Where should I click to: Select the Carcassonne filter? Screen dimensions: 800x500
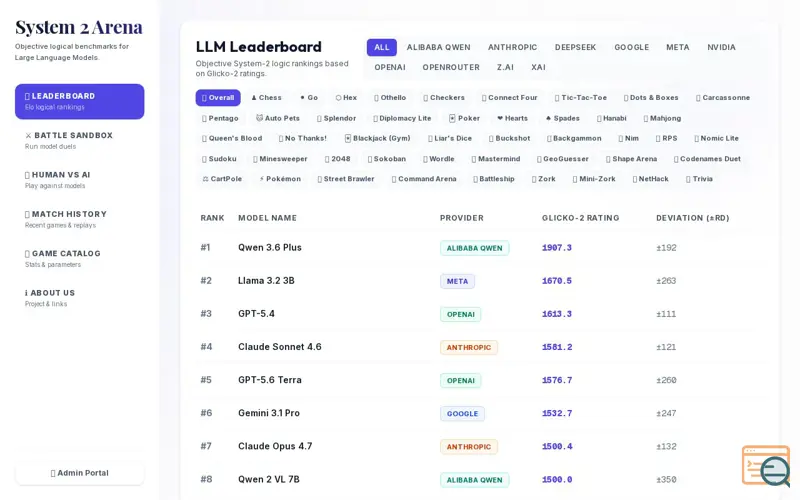click(x=722, y=98)
